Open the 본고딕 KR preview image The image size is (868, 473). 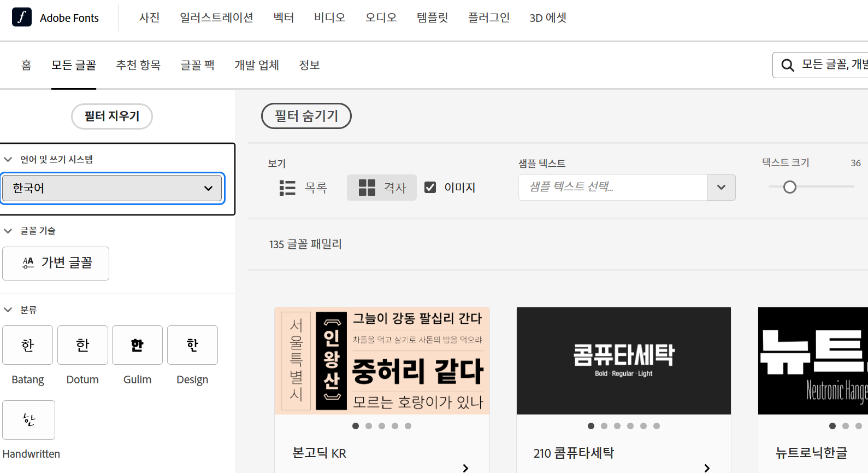[x=382, y=361]
